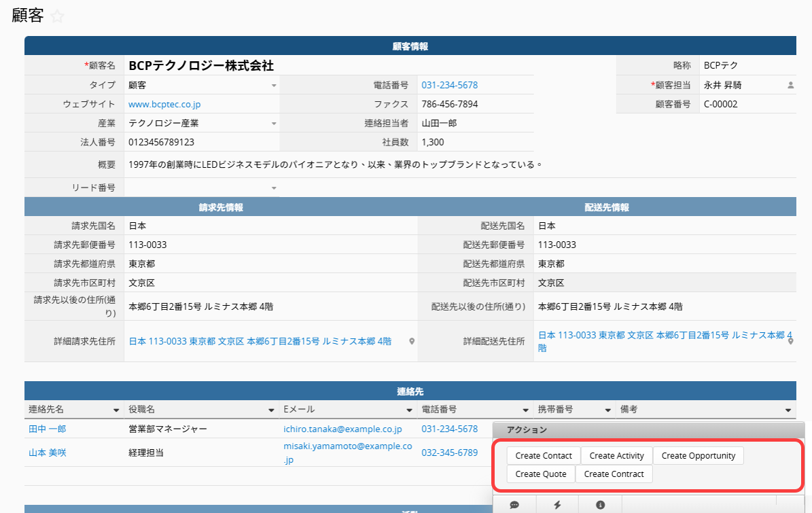Open the リード番号 dropdown

[x=274, y=188]
